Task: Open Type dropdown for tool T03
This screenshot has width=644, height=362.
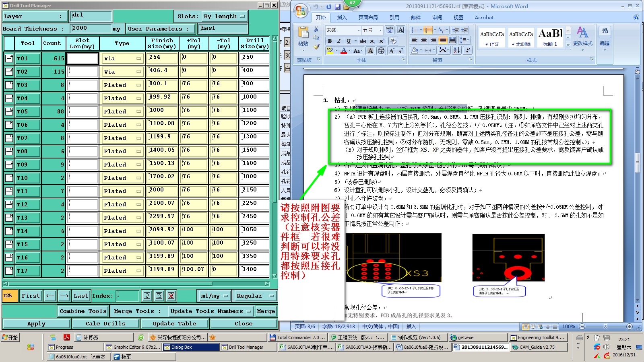Action: click(x=122, y=85)
